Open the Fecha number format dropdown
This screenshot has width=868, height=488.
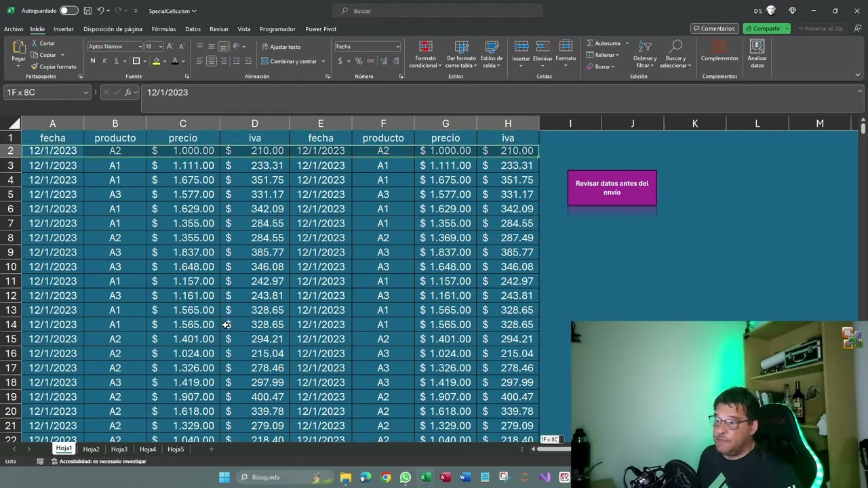397,47
